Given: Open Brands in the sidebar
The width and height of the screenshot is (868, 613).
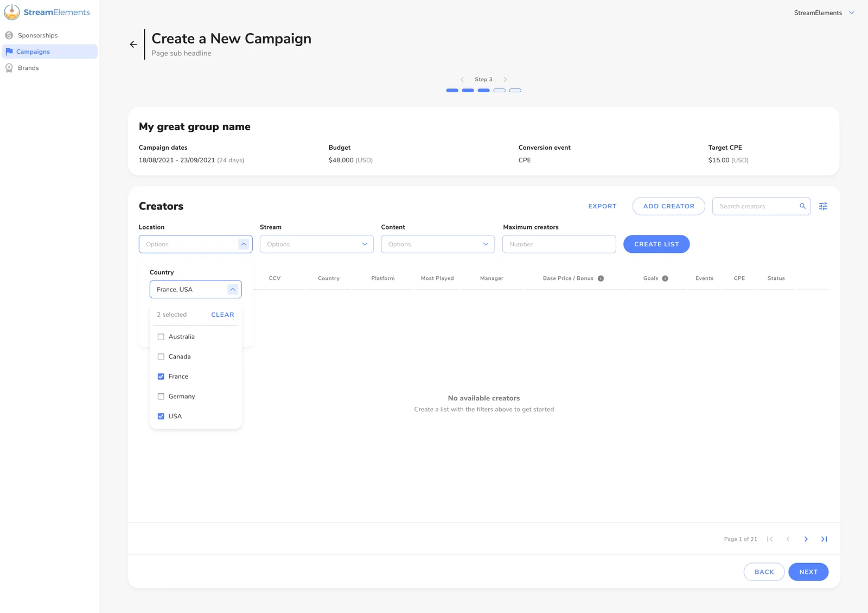Looking at the screenshot, I should coord(50,68).
